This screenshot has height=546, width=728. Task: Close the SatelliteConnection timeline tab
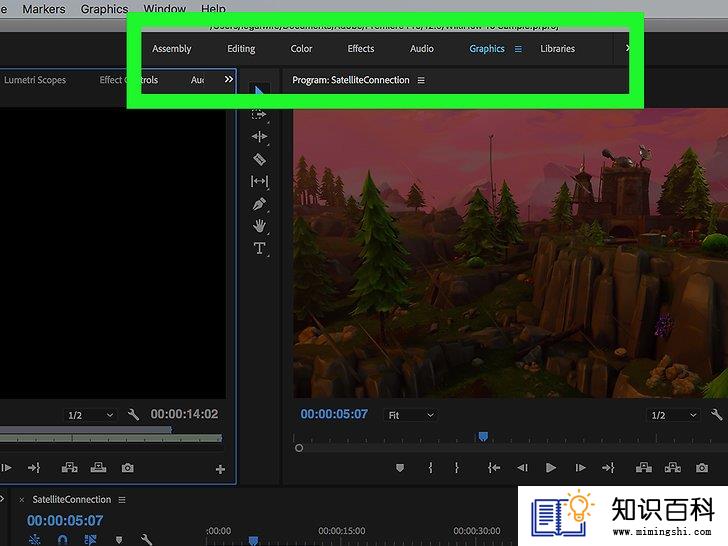pos(21,500)
